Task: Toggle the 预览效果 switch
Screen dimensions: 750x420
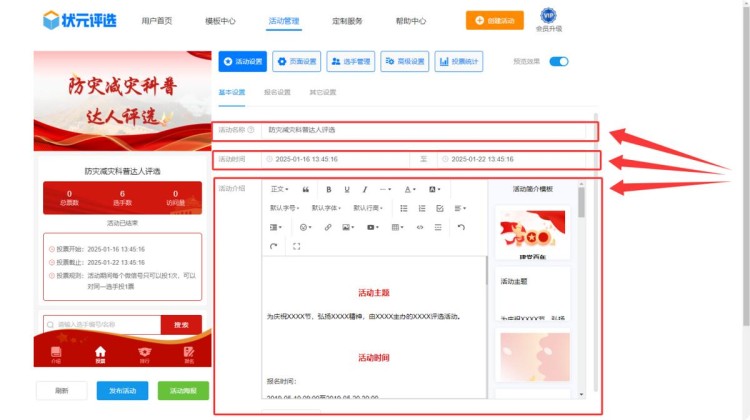Action: pyautogui.click(x=558, y=62)
